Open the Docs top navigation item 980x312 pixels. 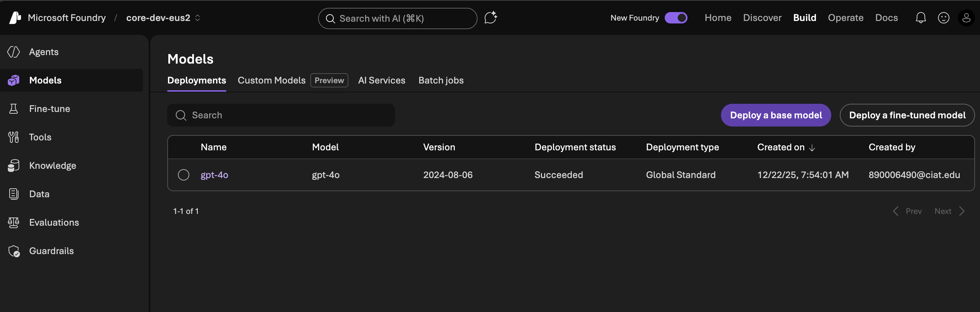(886, 18)
